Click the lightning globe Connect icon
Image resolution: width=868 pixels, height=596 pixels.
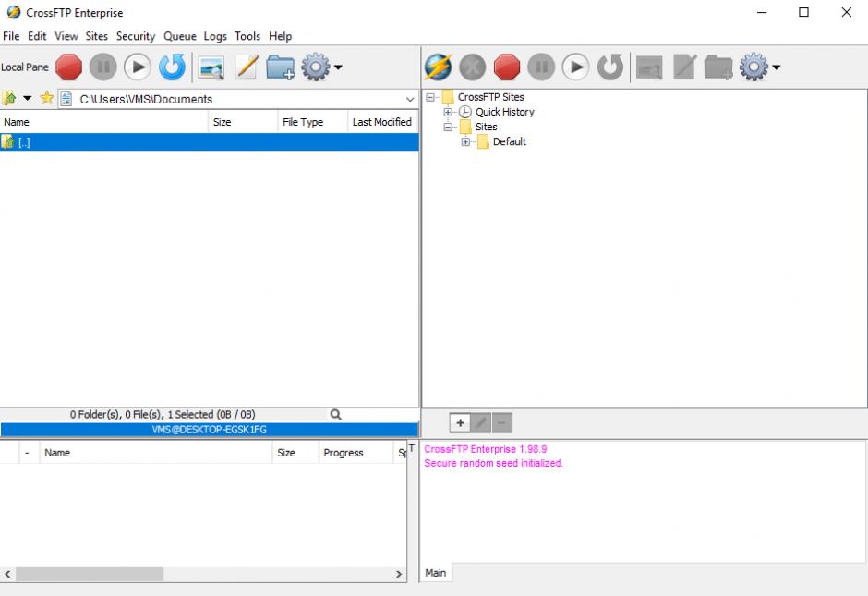tap(438, 67)
